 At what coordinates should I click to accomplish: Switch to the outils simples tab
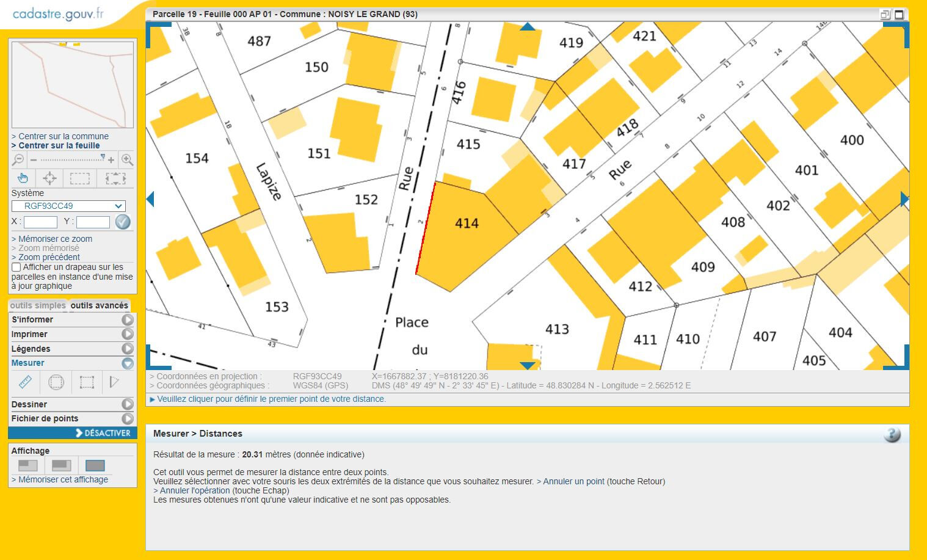tap(38, 305)
